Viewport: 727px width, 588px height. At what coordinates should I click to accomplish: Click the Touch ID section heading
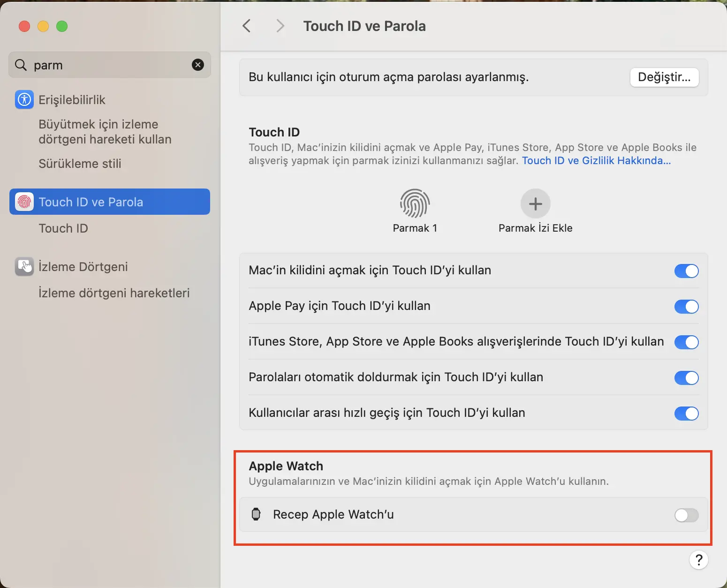click(274, 132)
